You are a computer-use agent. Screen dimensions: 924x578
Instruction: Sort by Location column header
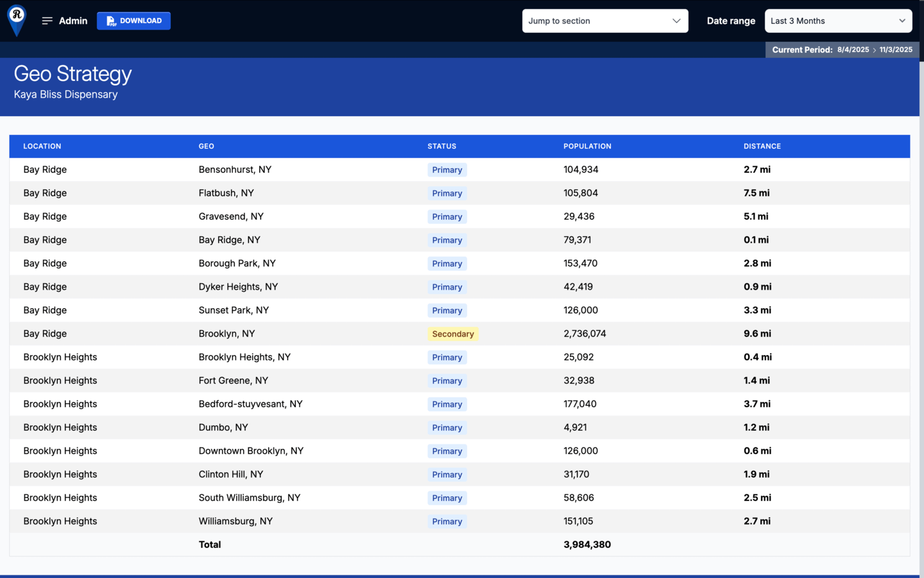pyautogui.click(x=42, y=146)
